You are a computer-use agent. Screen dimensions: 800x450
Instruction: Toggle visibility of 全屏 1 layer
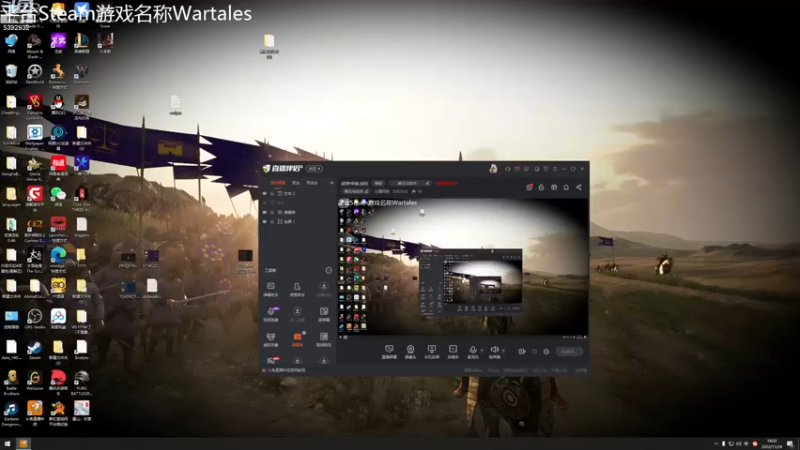click(264, 221)
